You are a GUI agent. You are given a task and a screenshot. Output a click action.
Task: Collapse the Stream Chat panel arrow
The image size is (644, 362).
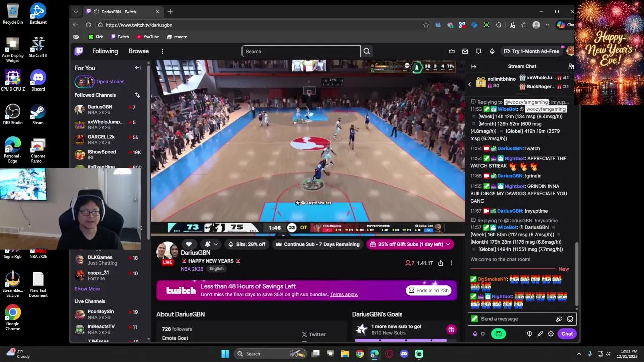[x=473, y=66]
